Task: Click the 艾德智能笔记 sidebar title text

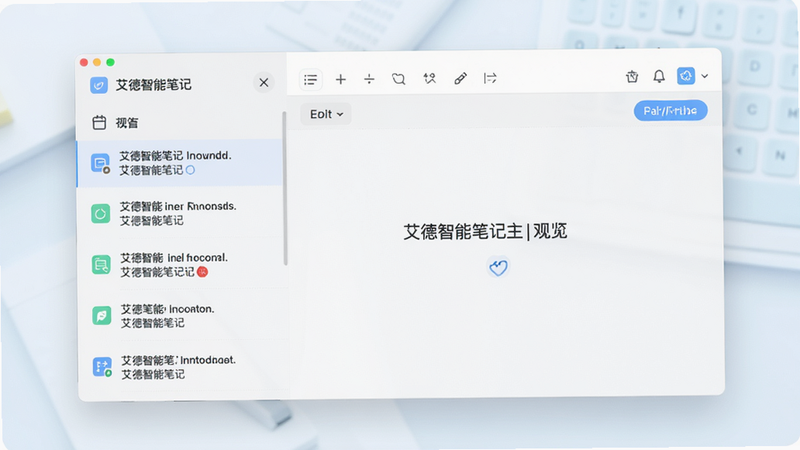Action: pyautogui.click(x=154, y=85)
